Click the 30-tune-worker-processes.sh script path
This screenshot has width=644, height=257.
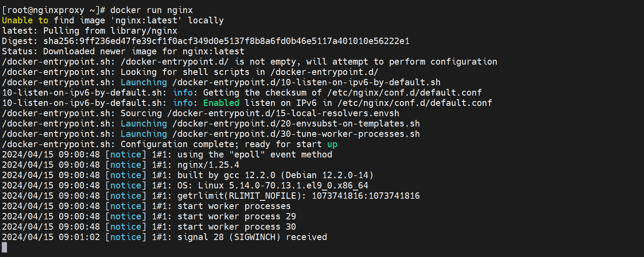(296, 134)
